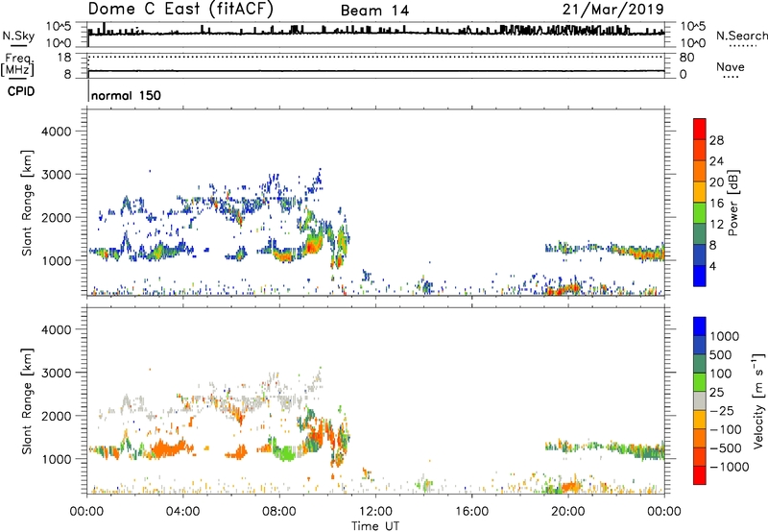Click the '80' Nave axis tick
768x532 pixels.
[x=687, y=58]
